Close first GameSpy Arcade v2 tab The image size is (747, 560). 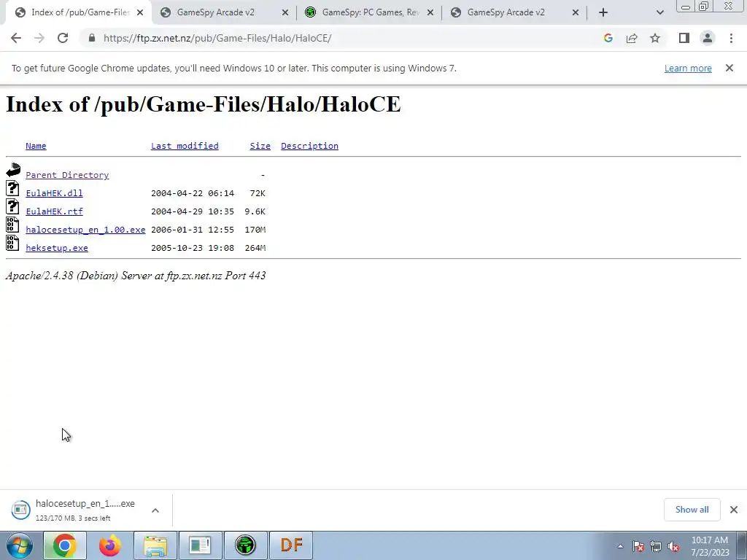tap(285, 12)
